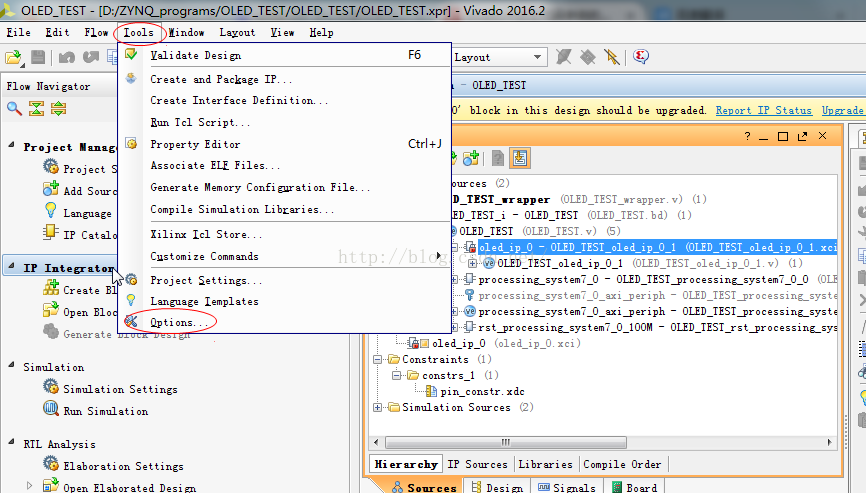Image resolution: width=866 pixels, height=493 pixels.
Task: Expand the Open Elaborated Design arrow
Action: 30,486
